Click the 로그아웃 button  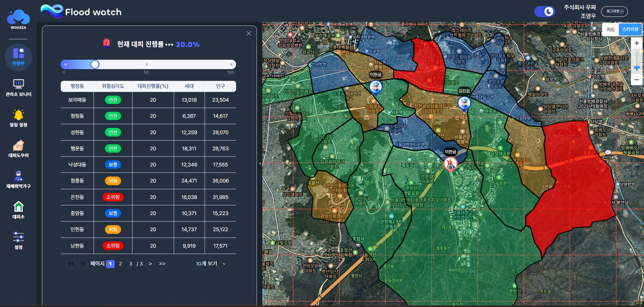pos(614,11)
